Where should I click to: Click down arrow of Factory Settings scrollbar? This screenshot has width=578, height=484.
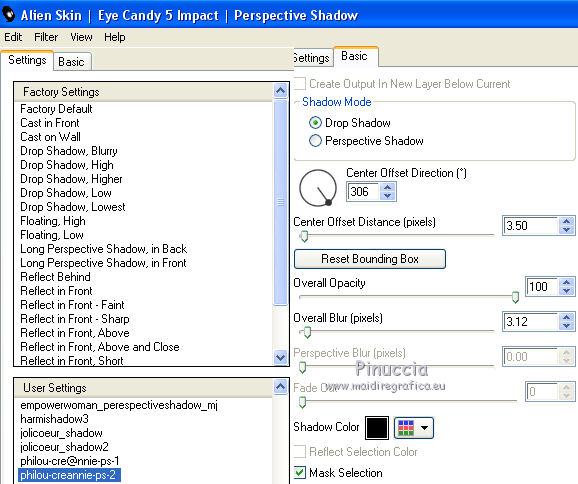pyautogui.click(x=281, y=357)
